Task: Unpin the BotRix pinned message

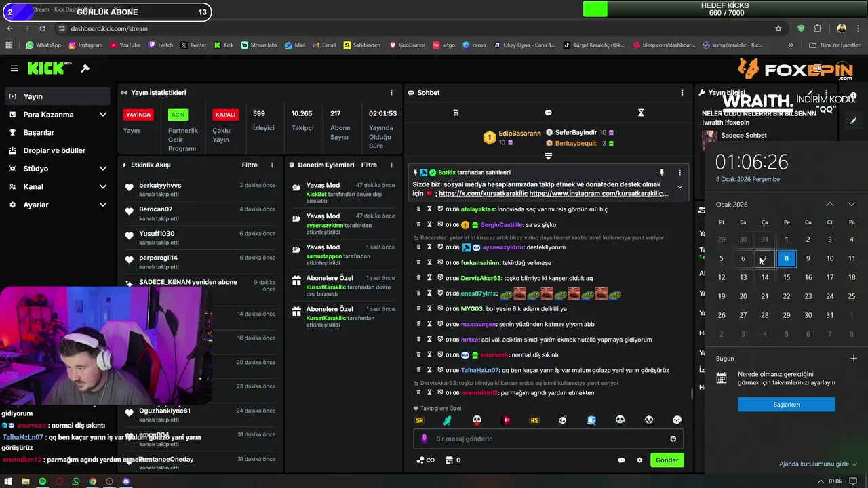Action: click(662, 173)
